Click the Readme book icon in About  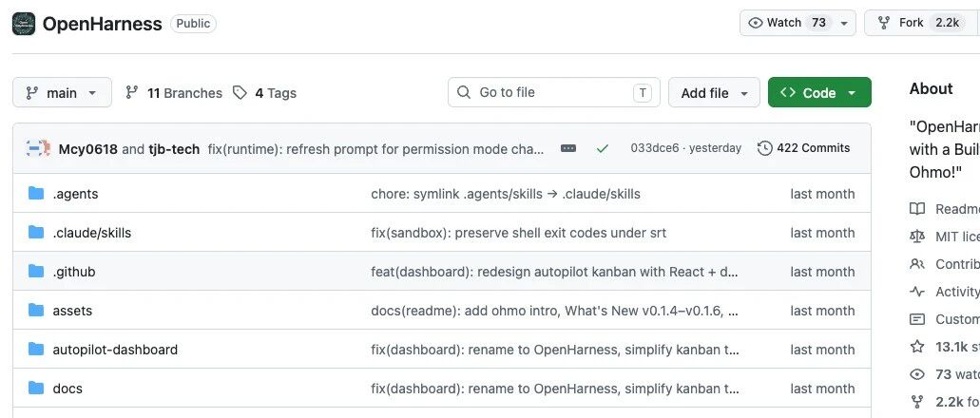[917, 209]
